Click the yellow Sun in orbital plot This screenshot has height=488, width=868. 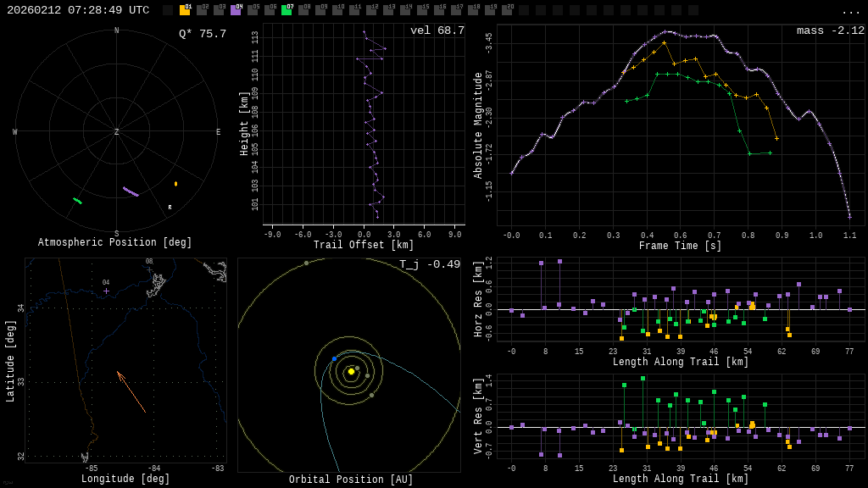351,371
